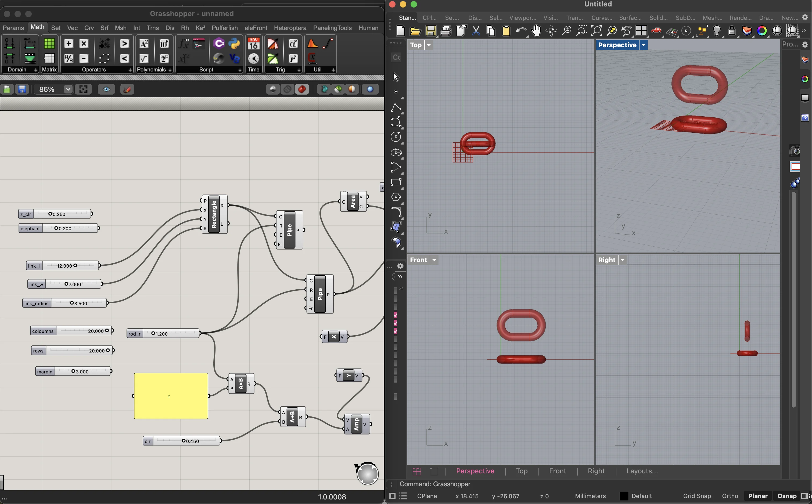Open the Perspective viewport dropdown menu
Image resolution: width=812 pixels, height=504 pixels.
[643, 45]
